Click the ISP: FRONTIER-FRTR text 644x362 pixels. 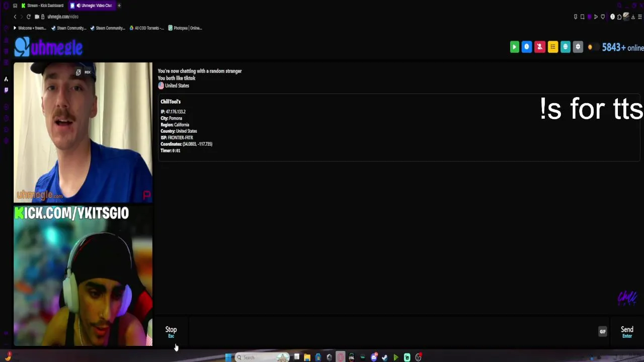[177, 138]
